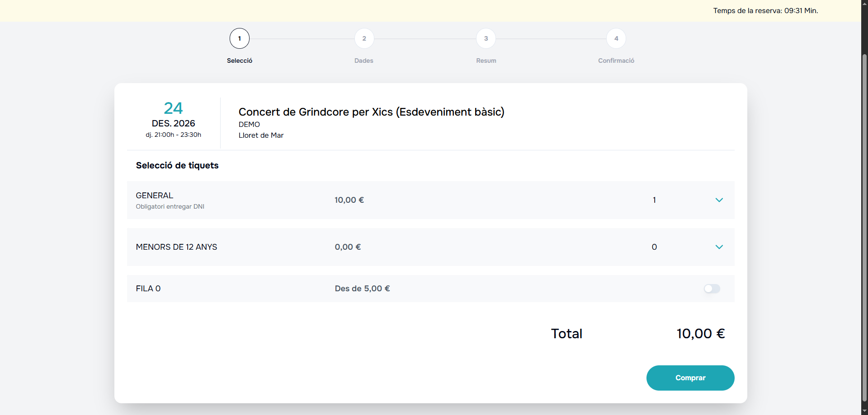Select the Confirmació step label

[x=616, y=61]
